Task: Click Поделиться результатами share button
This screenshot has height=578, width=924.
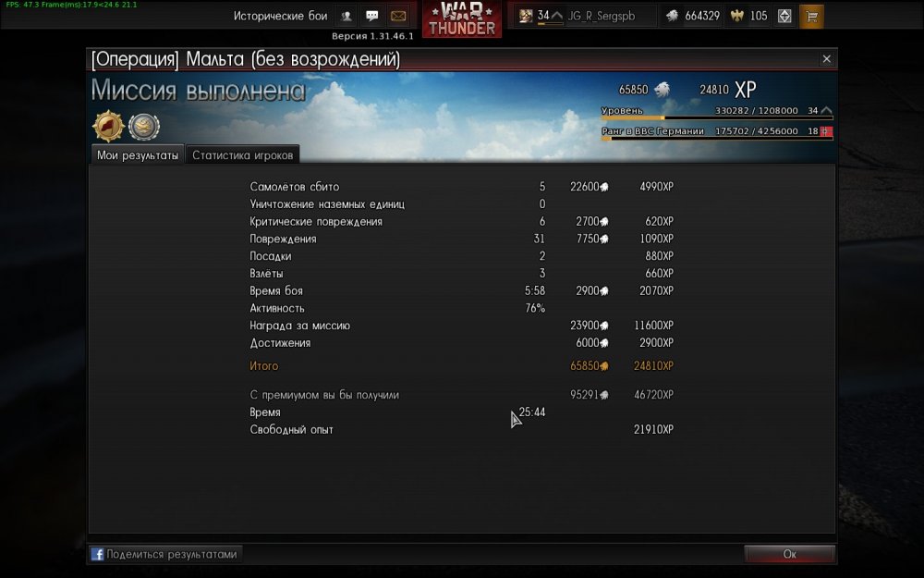Action: pyautogui.click(x=165, y=554)
